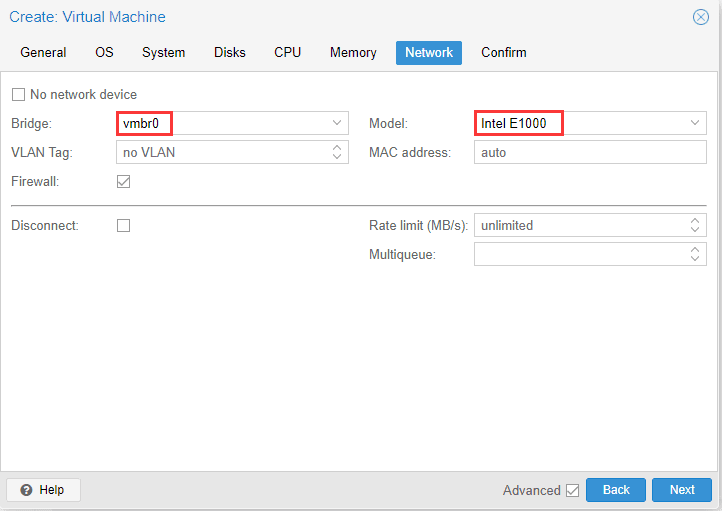The height and width of the screenshot is (511, 722).
Task: Click the Back button
Action: click(x=616, y=490)
